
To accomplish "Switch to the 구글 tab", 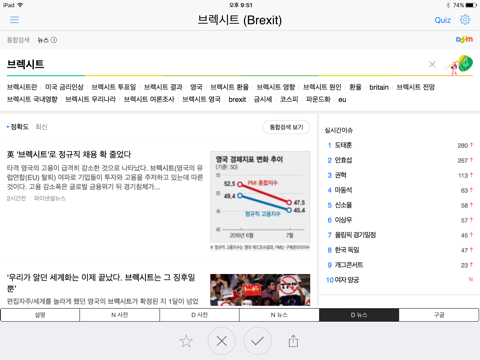I will [439, 315].
